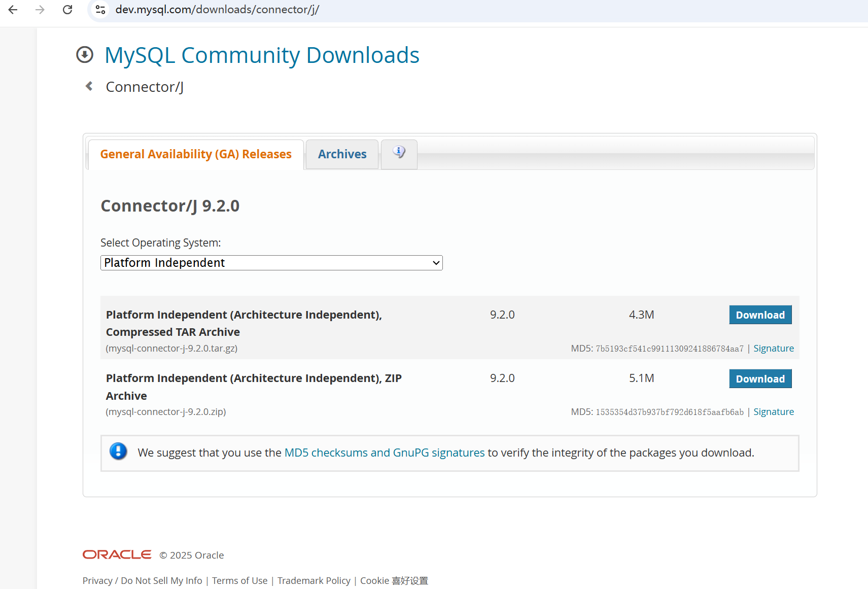
Task: Open Select Operating System dropdown
Action: pos(271,263)
